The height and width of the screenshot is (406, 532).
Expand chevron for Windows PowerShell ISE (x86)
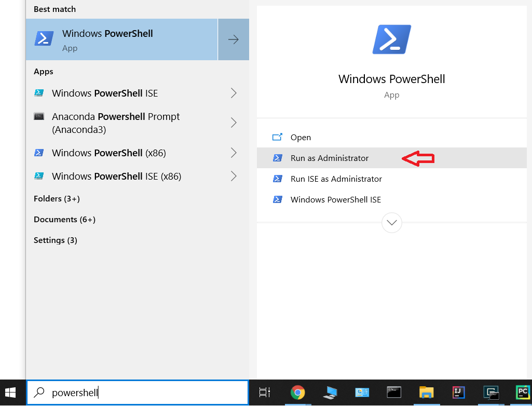click(x=234, y=176)
